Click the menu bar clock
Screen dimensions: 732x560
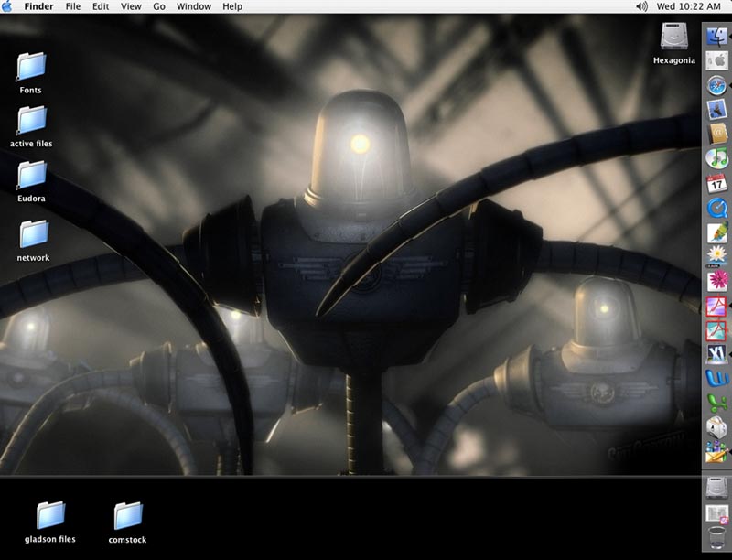pyautogui.click(x=688, y=6)
